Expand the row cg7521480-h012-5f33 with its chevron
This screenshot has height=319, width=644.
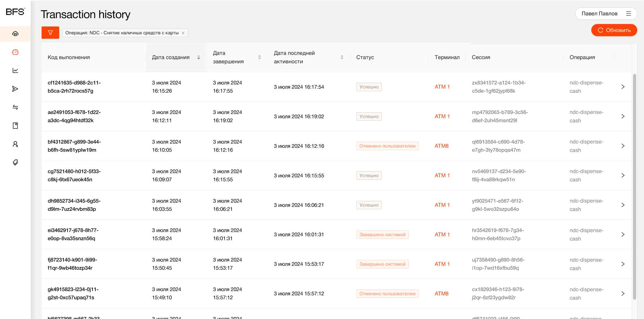(x=623, y=176)
